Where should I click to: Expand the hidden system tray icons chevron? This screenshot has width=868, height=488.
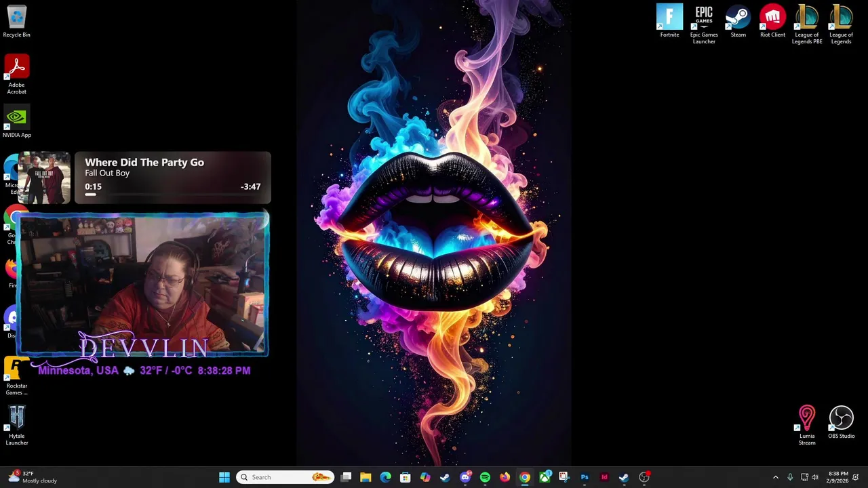point(776,477)
